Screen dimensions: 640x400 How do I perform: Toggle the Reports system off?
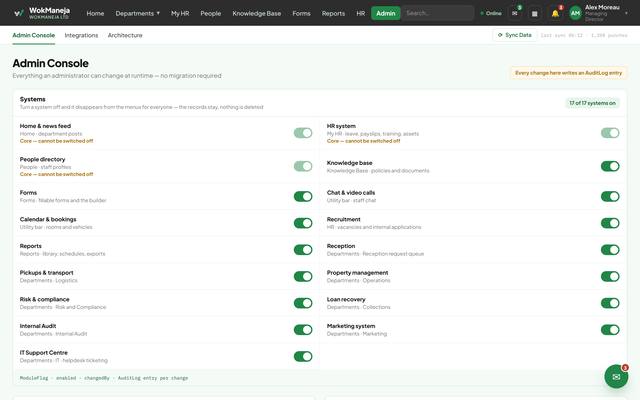[x=303, y=249]
